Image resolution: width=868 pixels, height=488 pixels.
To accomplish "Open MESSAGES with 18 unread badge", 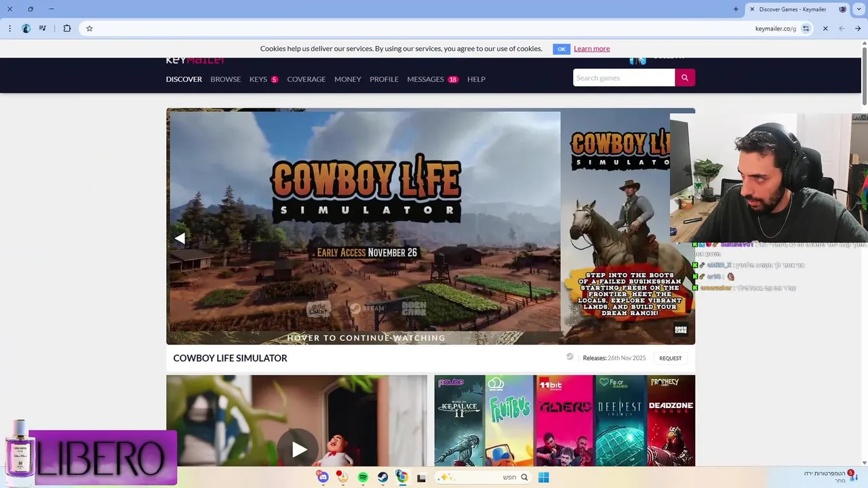I will pos(433,79).
